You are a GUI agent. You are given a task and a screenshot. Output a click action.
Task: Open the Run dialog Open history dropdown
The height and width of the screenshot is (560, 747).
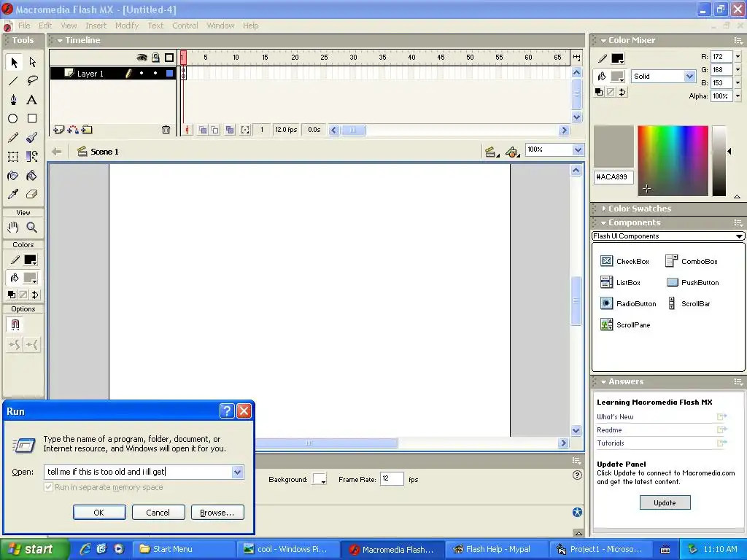[238, 472]
